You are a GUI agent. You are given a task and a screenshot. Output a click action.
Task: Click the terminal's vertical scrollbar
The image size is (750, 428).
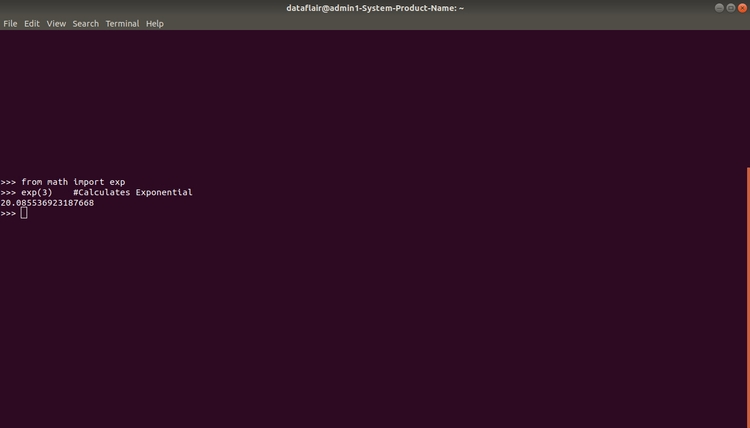(x=747, y=300)
